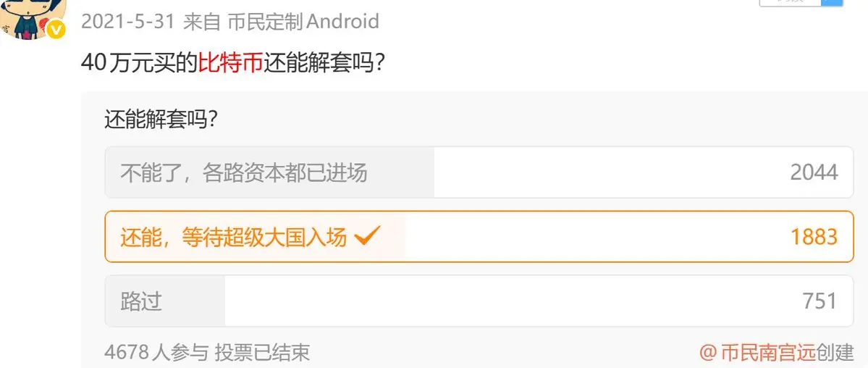This screenshot has width=868, height=368.
Task: Click the gray progress fill of 路过 option
Action: (x=165, y=301)
